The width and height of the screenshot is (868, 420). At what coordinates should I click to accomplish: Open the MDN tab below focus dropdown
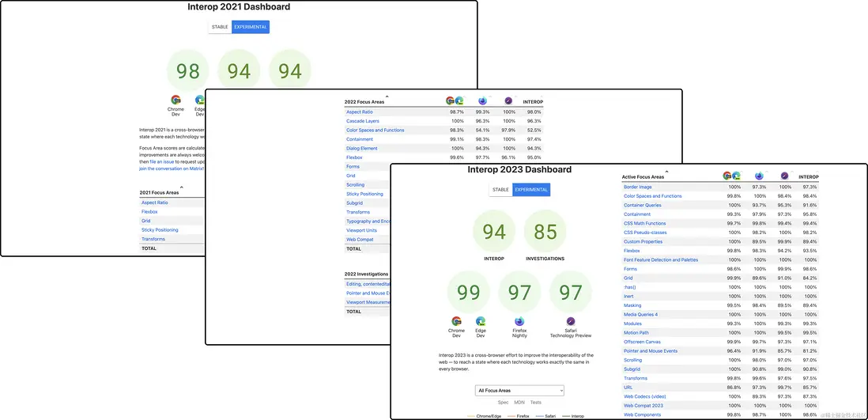point(519,403)
